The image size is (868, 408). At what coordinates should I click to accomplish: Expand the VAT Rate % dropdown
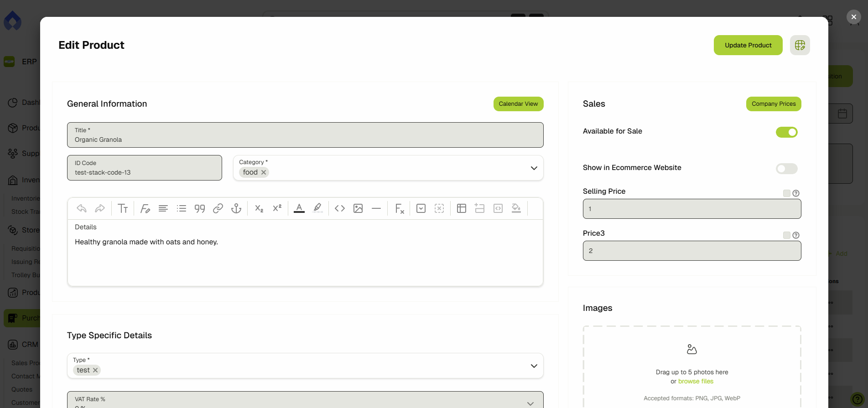[x=530, y=403]
